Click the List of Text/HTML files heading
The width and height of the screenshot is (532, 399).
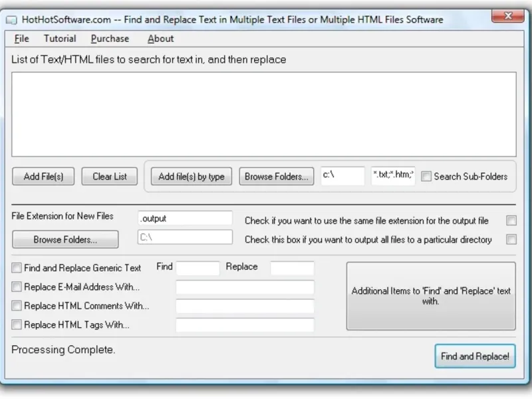tap(148, 60)
